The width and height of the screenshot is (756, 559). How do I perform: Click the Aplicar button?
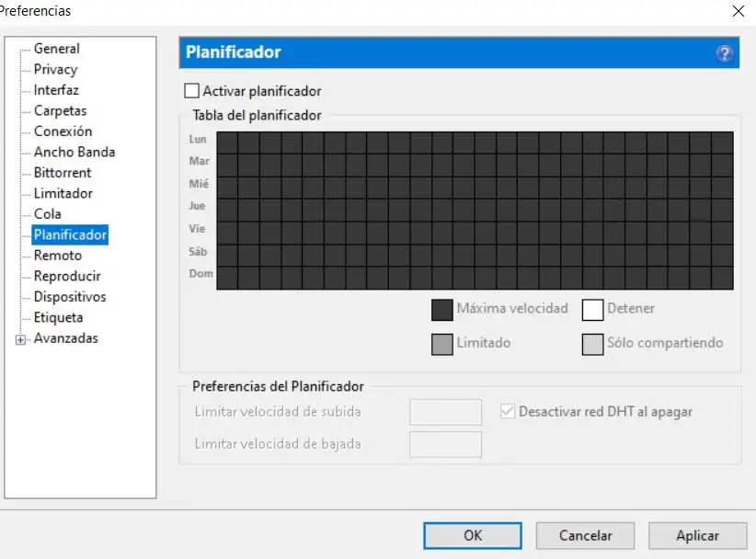point(698,535)
